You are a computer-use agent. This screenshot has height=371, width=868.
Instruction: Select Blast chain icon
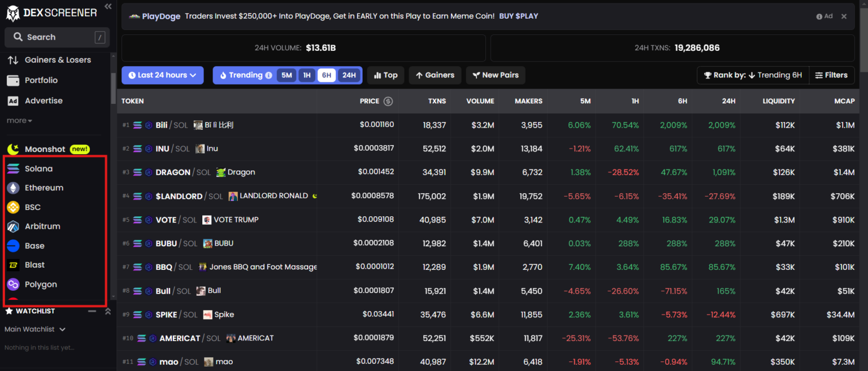[x=13, y=265]
